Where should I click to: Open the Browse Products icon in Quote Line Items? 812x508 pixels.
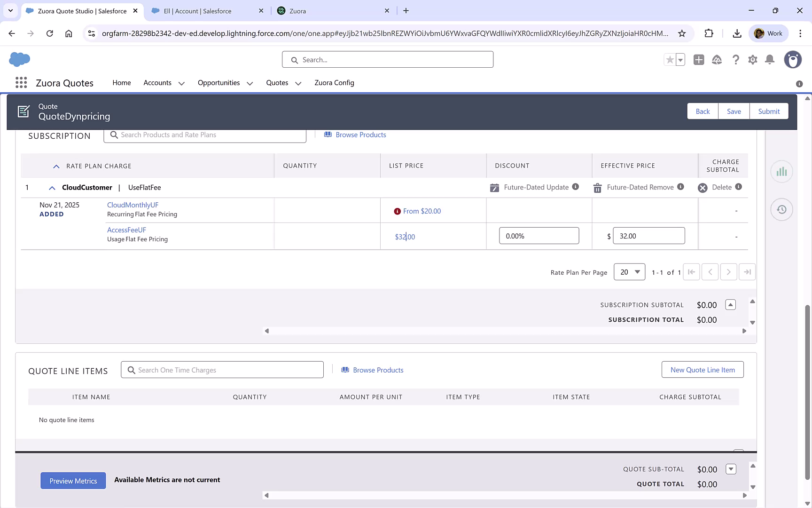[x=346, y=370]
